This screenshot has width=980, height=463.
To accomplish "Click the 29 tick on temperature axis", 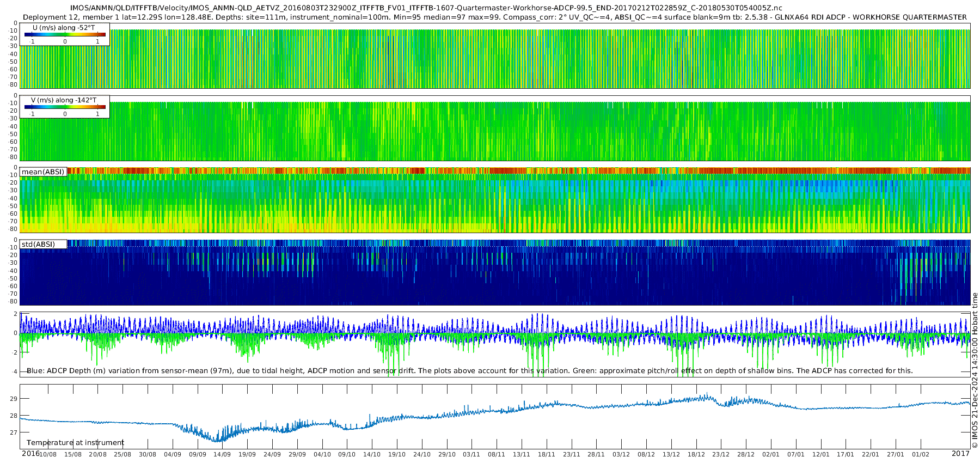I will tap(14, 399).
